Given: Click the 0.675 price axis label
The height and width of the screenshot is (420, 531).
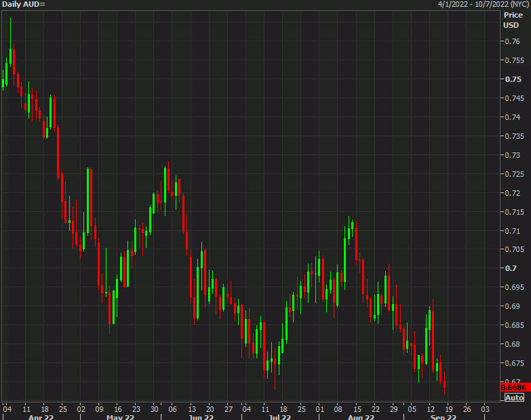Looking at the screenshot, I should click(x=515, y=363).
